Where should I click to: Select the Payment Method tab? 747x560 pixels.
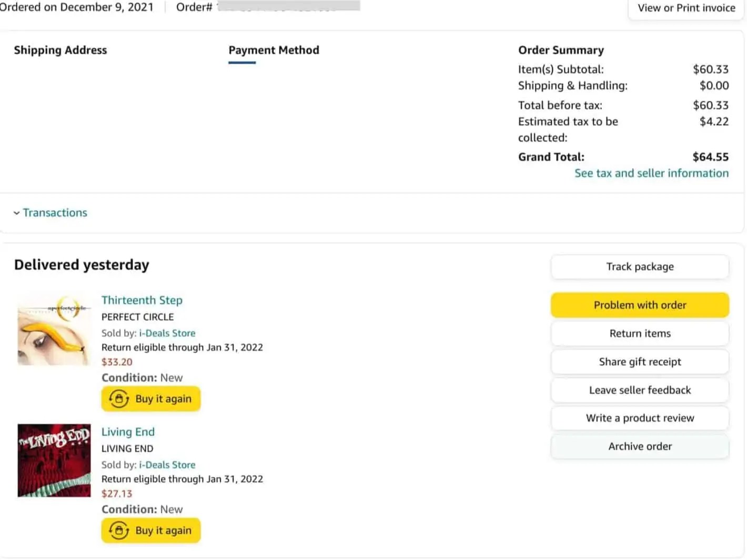[274, 50]
